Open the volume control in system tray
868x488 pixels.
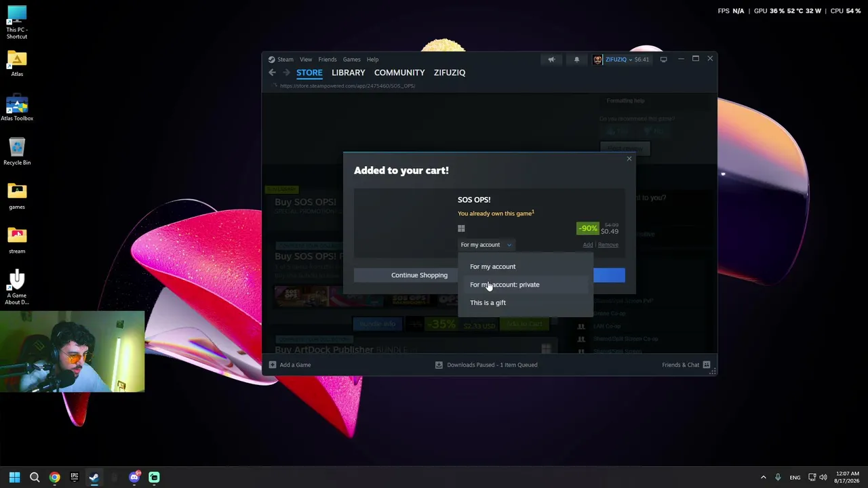823,477
